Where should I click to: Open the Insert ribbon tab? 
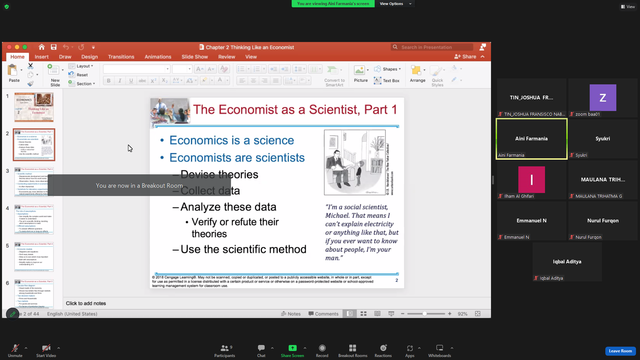click(41, 57)
